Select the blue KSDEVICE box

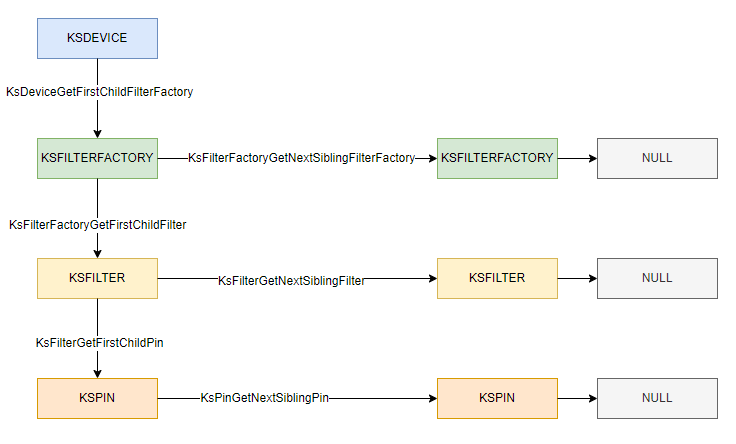[97, 38]
